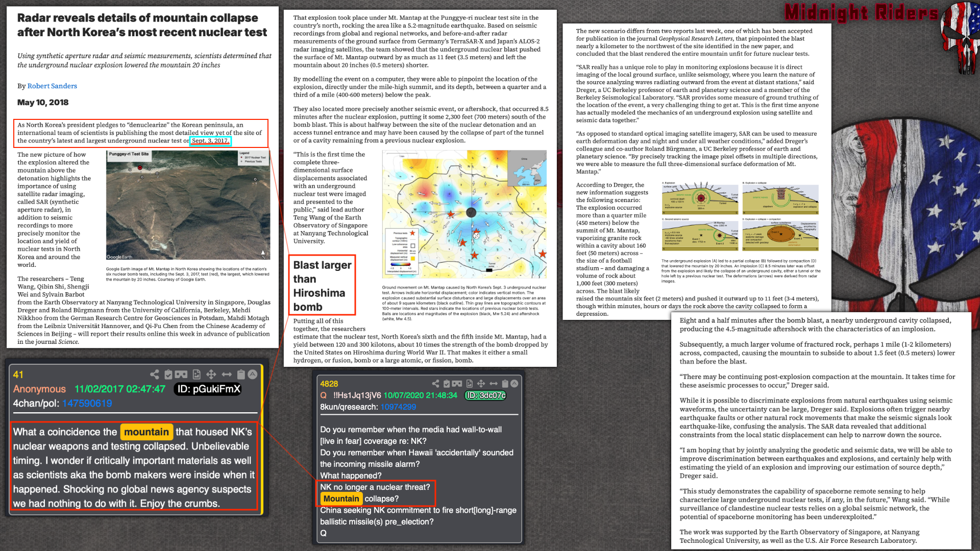Click the plain clipboard icon on post 41
Viewport: 980px width, 551px height.
click(x=241, y=374)
